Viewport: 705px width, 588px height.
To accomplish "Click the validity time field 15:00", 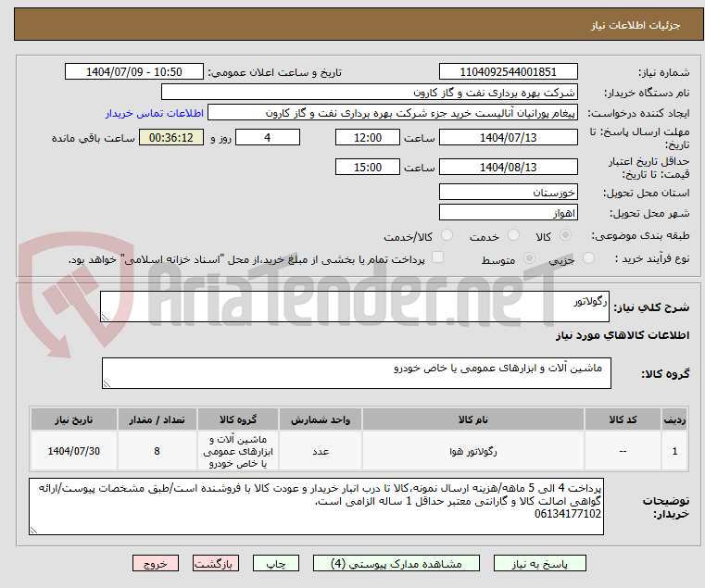I will pyautogui.click(x=368, y=167).
